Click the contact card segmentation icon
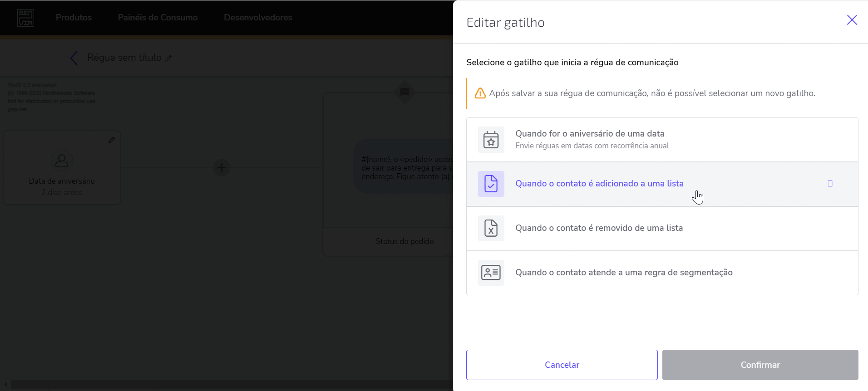 491,273
